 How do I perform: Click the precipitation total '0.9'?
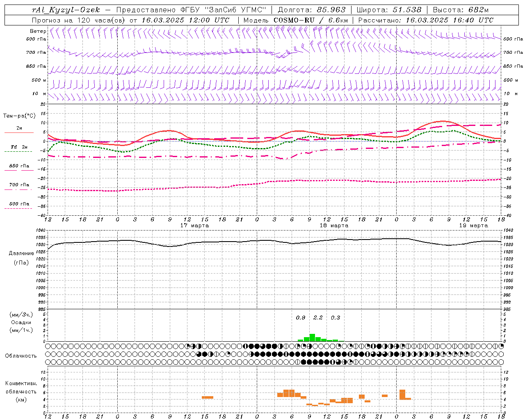301,317
